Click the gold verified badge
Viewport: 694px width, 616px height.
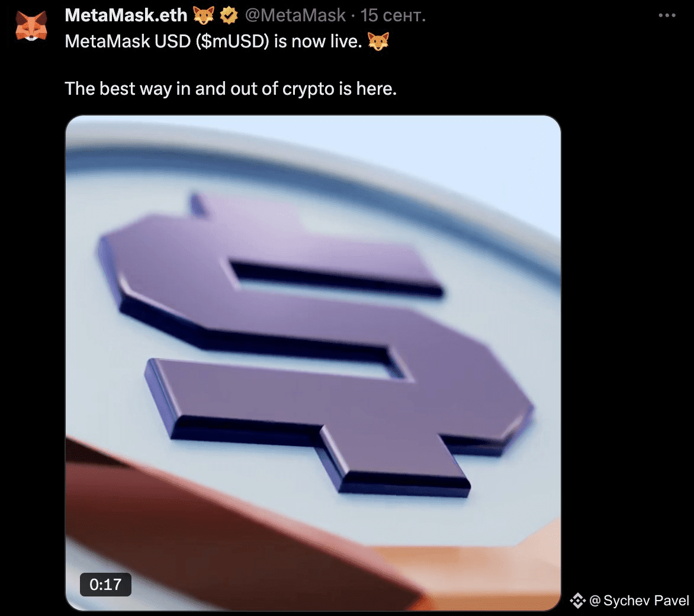pos(229,16)
